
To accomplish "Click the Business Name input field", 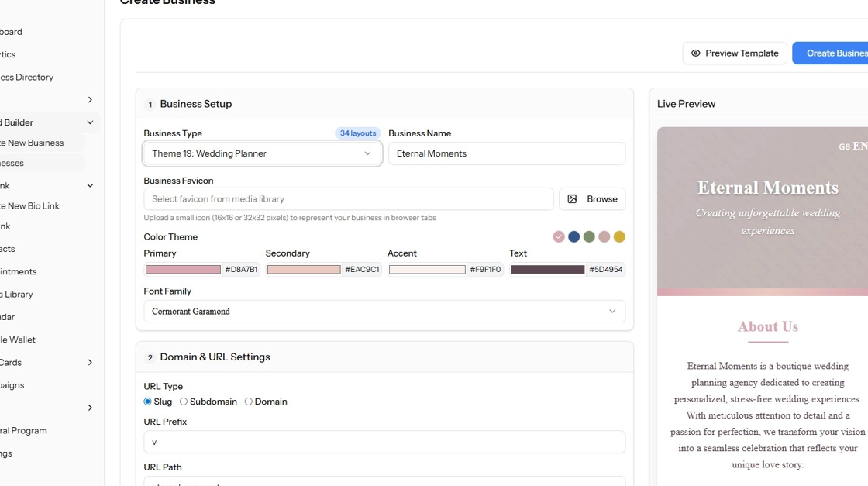I will coord(507,153).
